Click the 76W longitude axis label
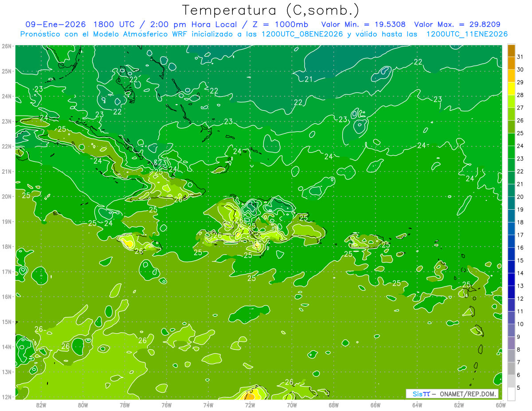Viewport: 532px width, 411px height. [x=167, y=405]
